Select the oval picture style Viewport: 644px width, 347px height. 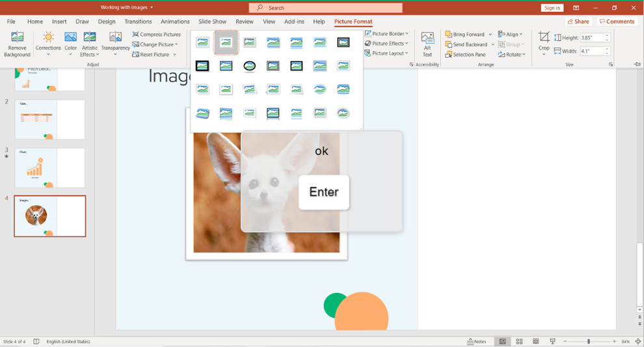[x=249, y=66]
